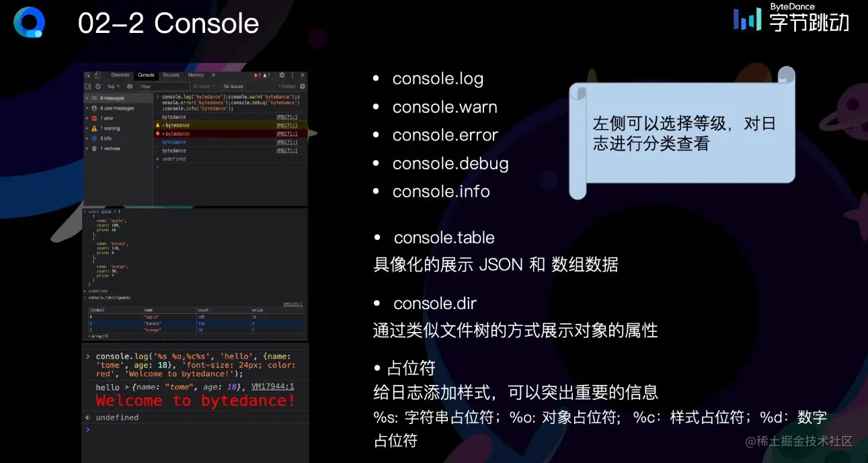Click the yellow warning count badge in toolbar
Viewport: 868px width, 463px height.
(x=268, y=75)
